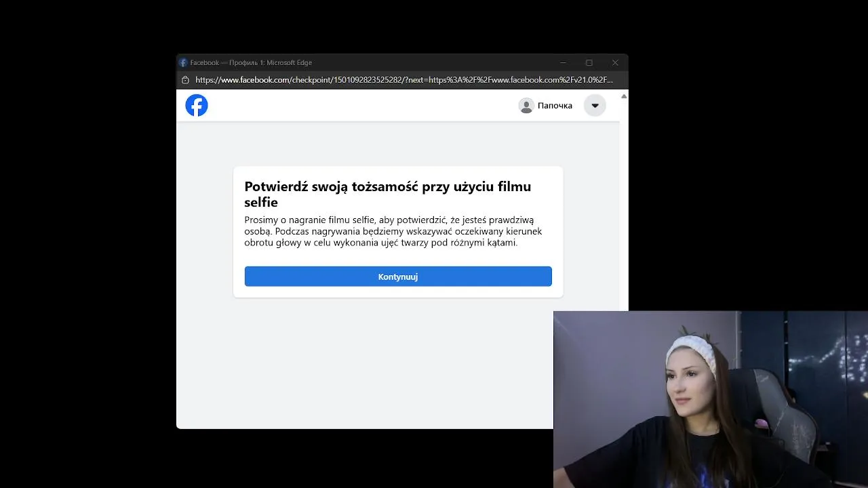Close the Facebook Edge window
868x488 pixels.
pyautogui.click(x=615, y=62)
